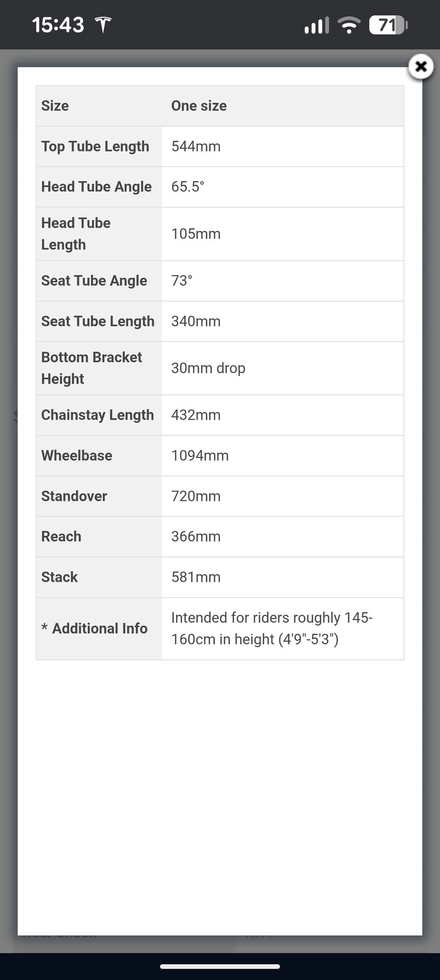This screenshot has height=980, width=440.
Task: Tap the battery level indicator
Action: click(x=388, y=25)
